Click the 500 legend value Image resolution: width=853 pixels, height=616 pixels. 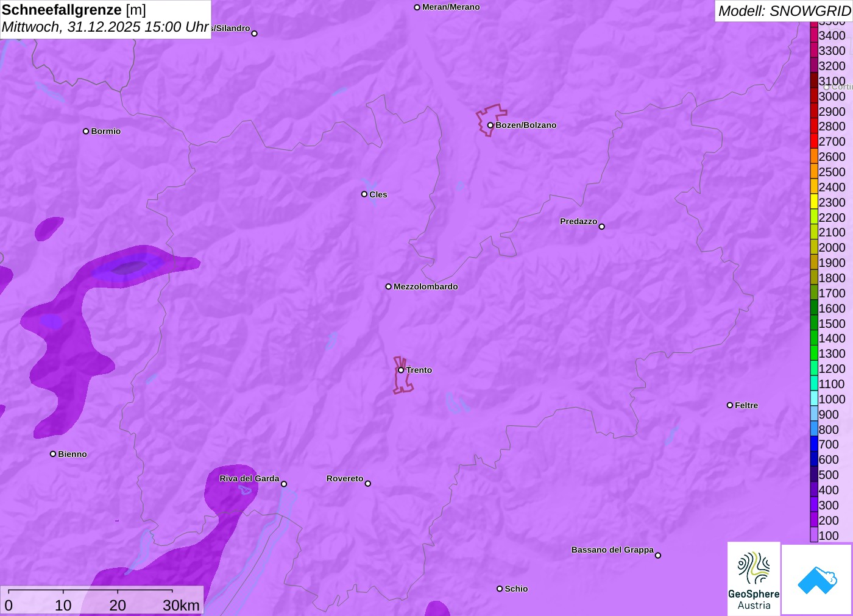pyautogui.click(x=829, y=475)
